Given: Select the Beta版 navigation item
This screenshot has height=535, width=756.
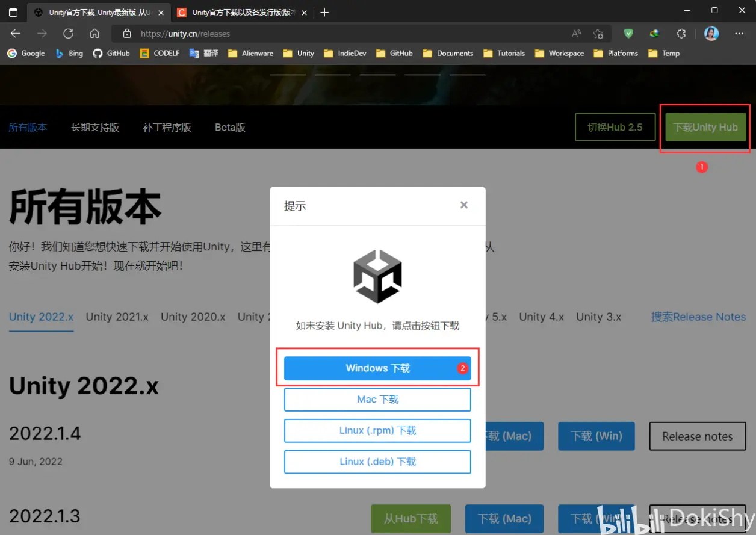Looking at the screenshot, I should pos(230,127).
